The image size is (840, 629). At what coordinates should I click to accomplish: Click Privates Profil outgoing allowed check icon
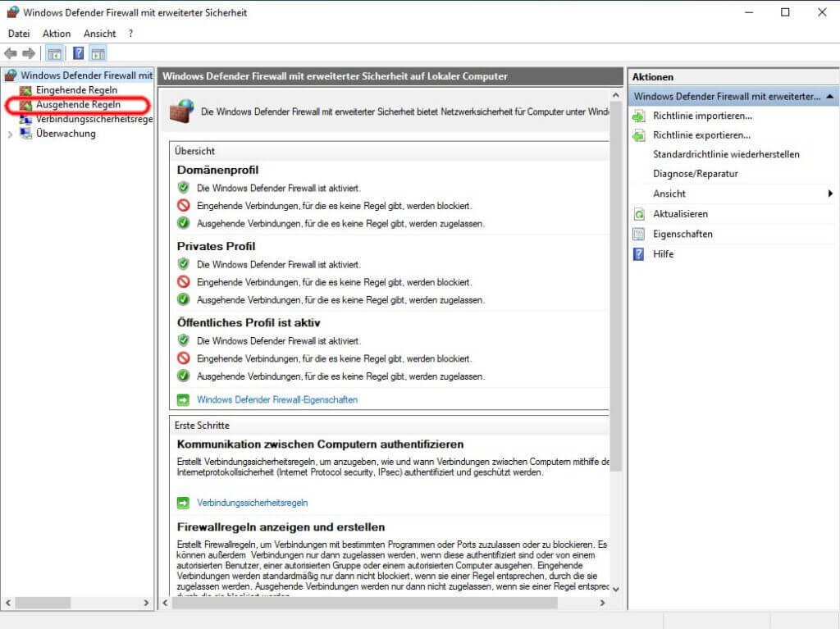pos(183,299)
